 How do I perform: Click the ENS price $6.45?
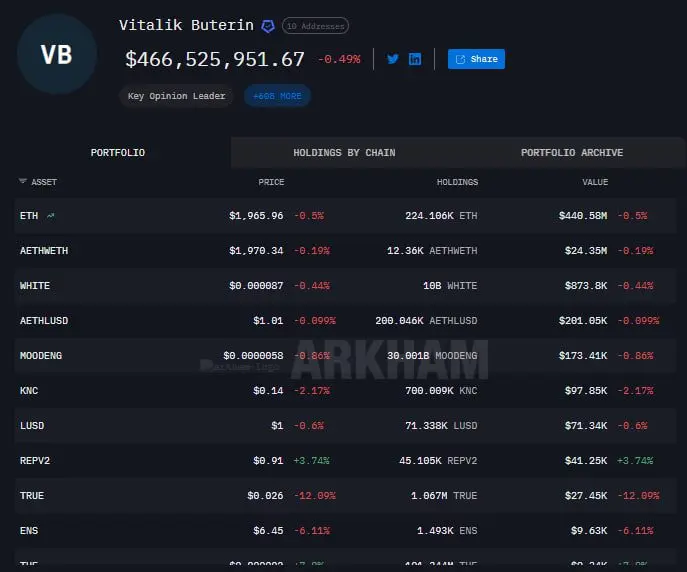point(268,531)
